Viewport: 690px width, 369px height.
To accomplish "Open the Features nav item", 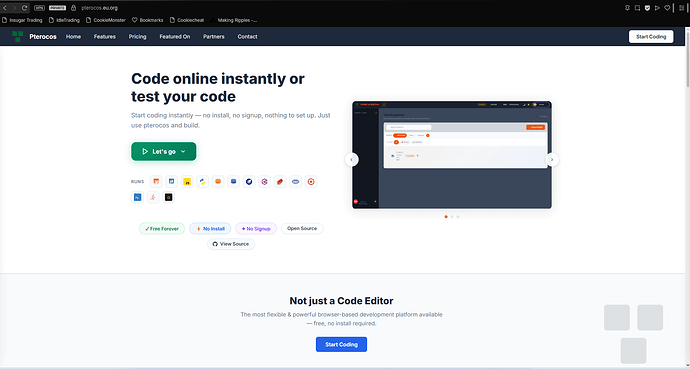I will 105,37.
